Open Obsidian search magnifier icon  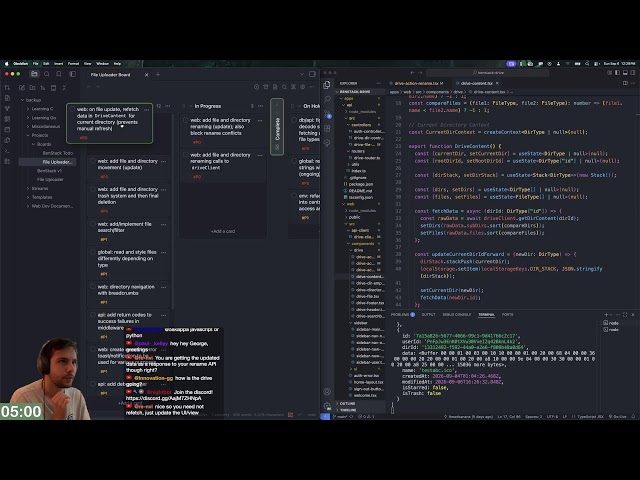pos(47,74)
